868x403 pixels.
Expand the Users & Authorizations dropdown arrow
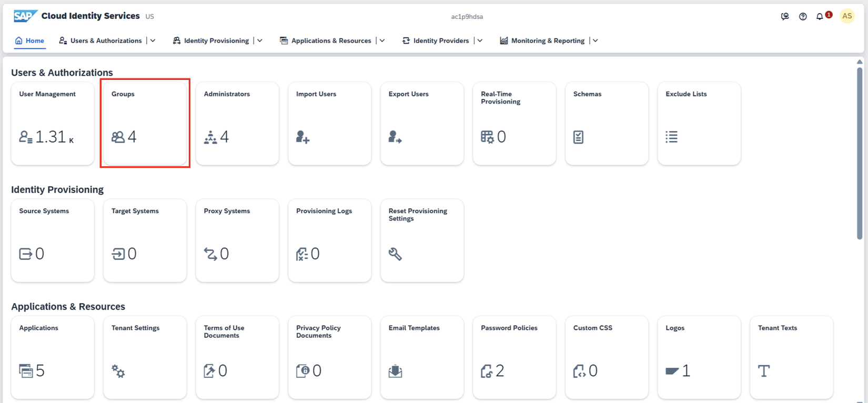click(x=153, y=41)
